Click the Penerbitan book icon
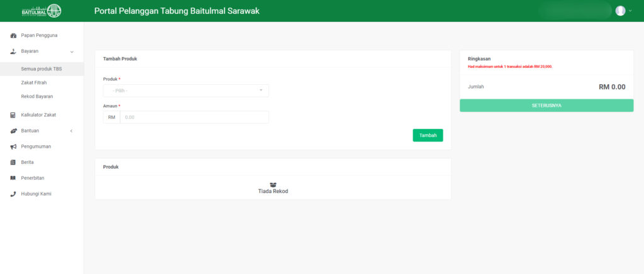 coord(13,178)
